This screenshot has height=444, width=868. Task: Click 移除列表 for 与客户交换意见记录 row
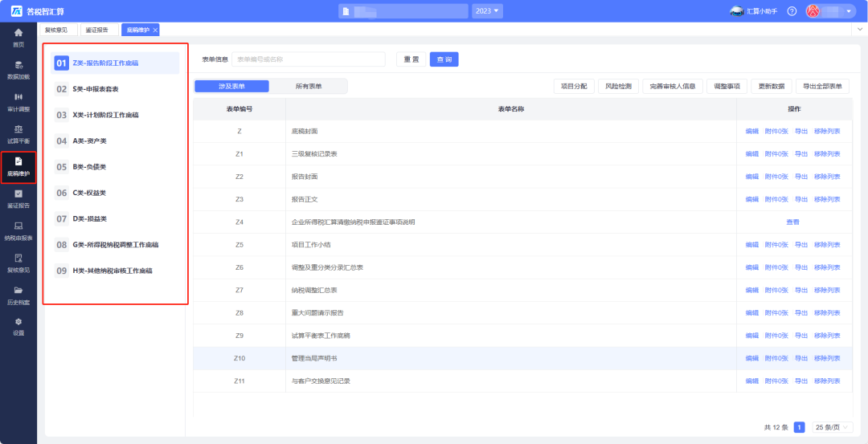pyautogui.click(x=827, y=381)
